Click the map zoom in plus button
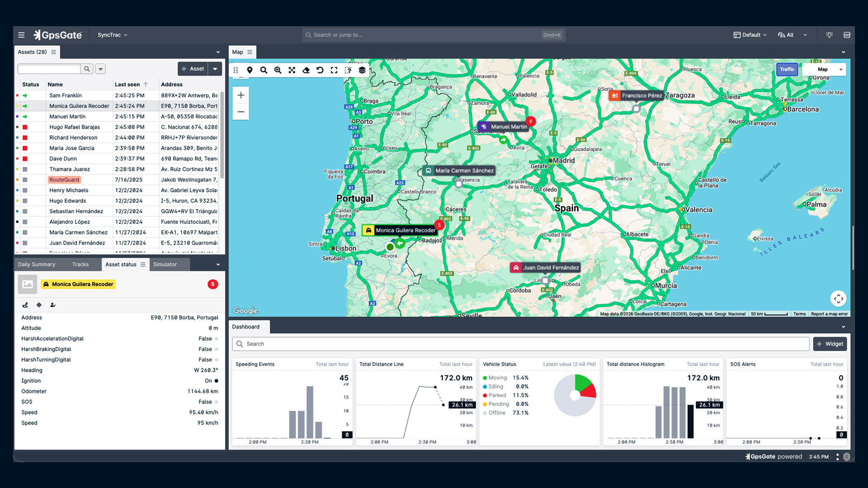Viewport: 868px width, 488px height. [x=241, y=95]
